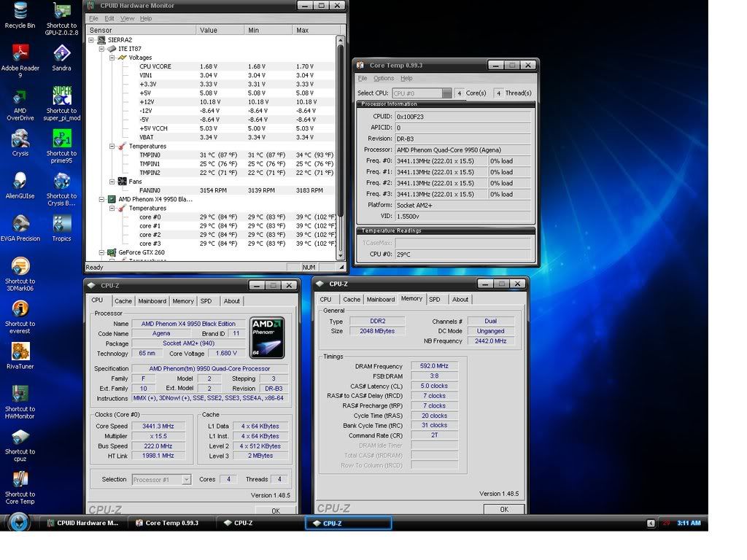Switch to SPD tab in right CPU-Z window
Screen dimensions: 747x560
tap(435, 300)
